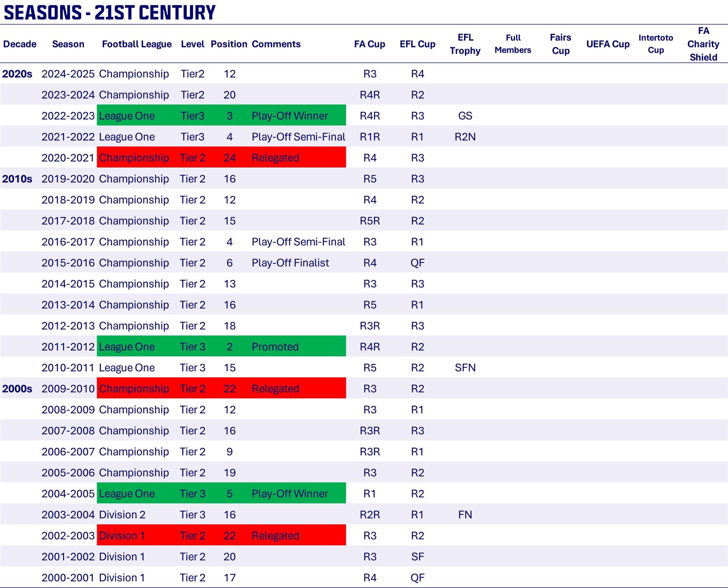Select League One cell for 2011-2012
Screen dimensions: 728x588
coord(127,347)
